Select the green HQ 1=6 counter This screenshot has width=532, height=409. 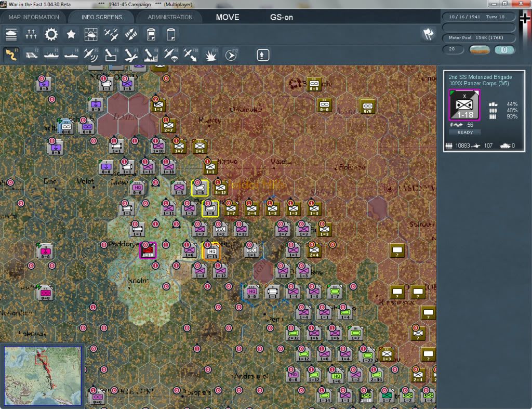point(336,375)
